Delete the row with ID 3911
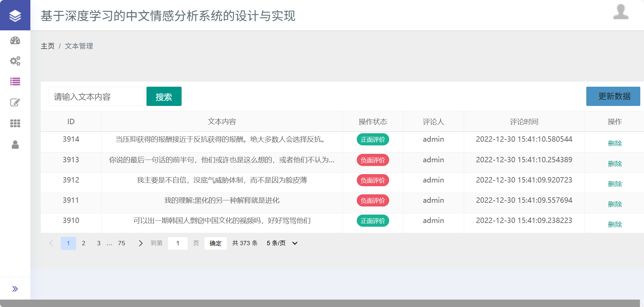Screen dimensions: 644x307 pyautogui.click(x=615, y=204)
